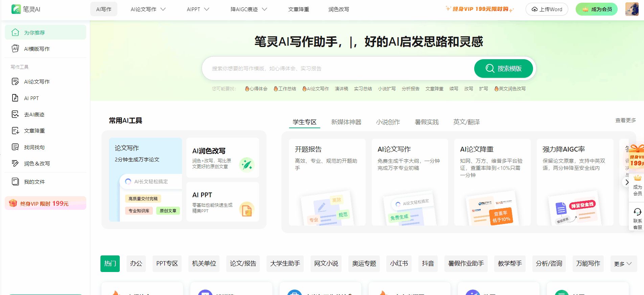Open 文章降重 sidebar icon
Screen dimensions: 644x295
15,131
